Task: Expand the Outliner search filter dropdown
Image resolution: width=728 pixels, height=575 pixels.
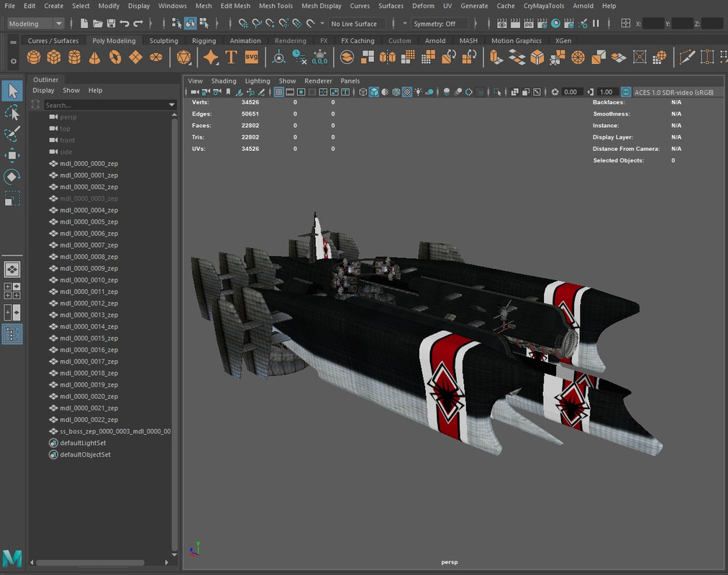Action: pos(171,105)
